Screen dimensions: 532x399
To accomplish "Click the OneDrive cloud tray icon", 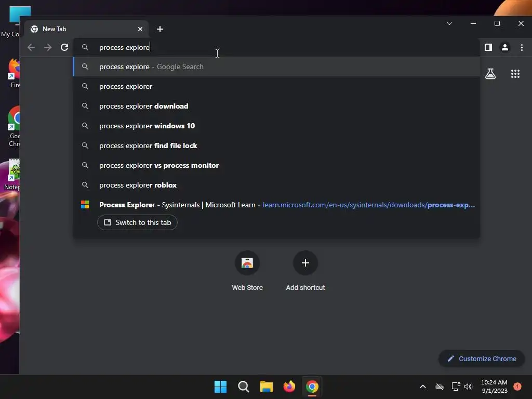I will (440, 387).
